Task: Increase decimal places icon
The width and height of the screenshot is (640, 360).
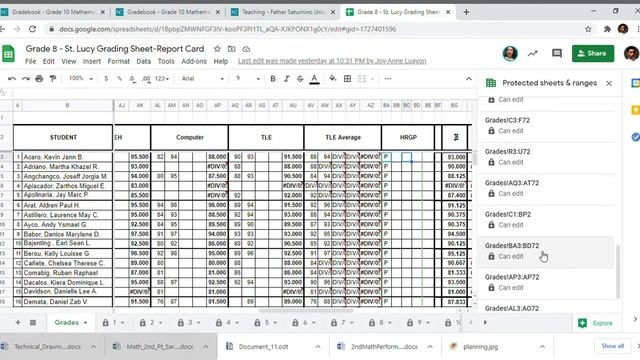Action: pyautogui.click(x=146, y=78)
